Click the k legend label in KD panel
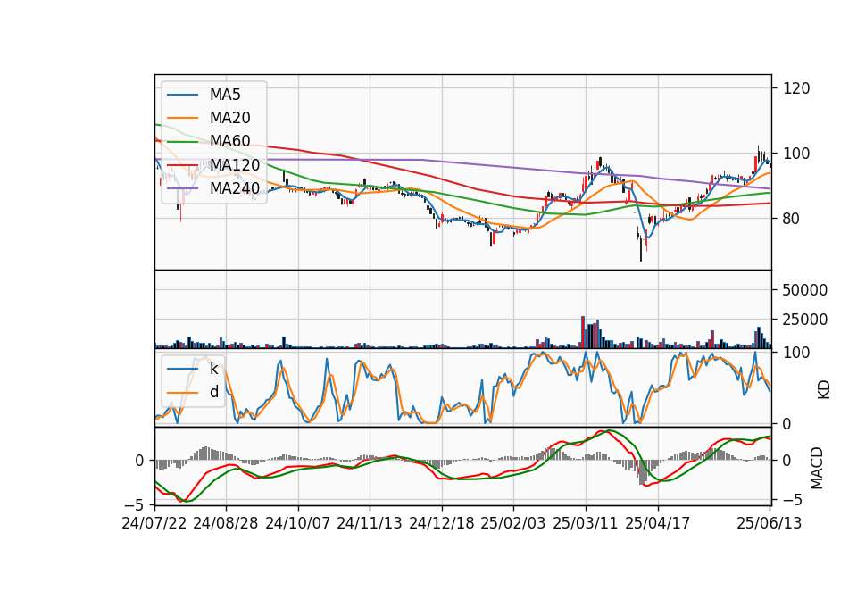The image size is (857, 616). pos(213,369)
